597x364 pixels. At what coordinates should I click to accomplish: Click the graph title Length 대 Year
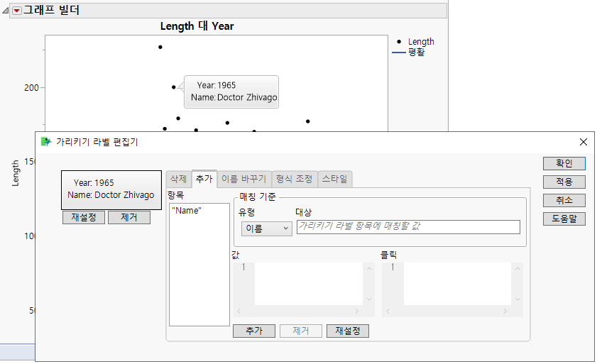(197, 26)
